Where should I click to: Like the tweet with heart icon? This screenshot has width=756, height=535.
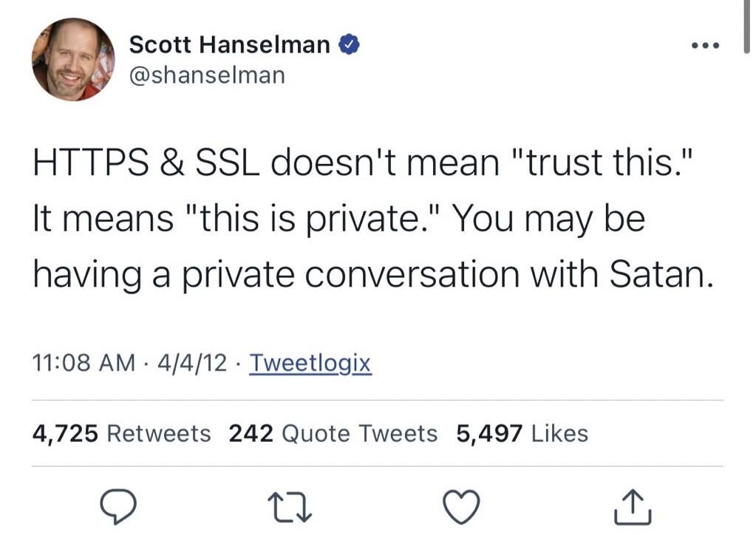(x=461, y=507)
